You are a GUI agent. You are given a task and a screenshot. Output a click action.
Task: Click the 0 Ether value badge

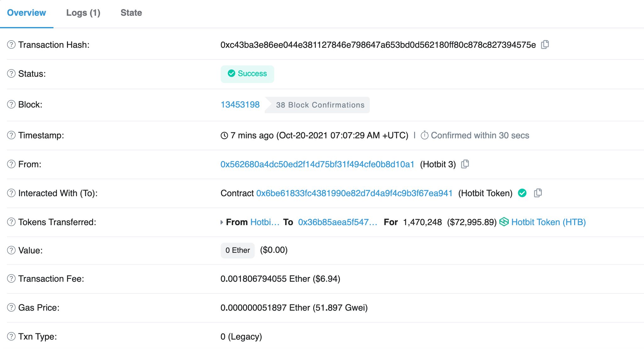click(237, 250)
